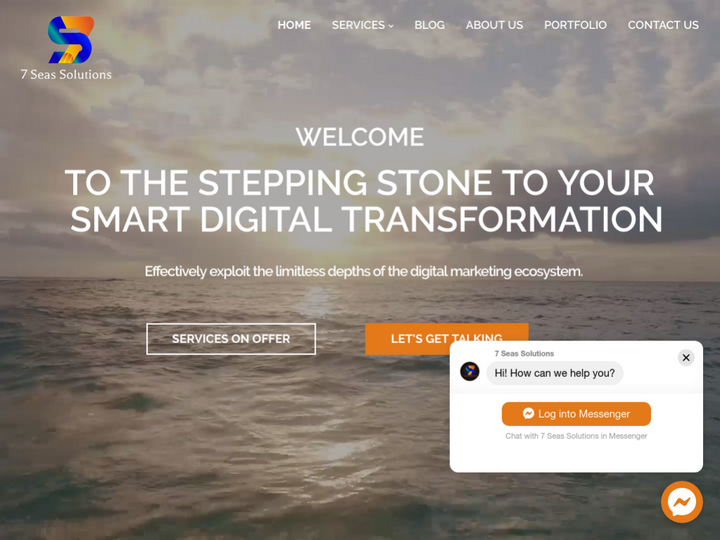Open the floating Messenger chat bubble
The image size is (720, 540).
681,502
